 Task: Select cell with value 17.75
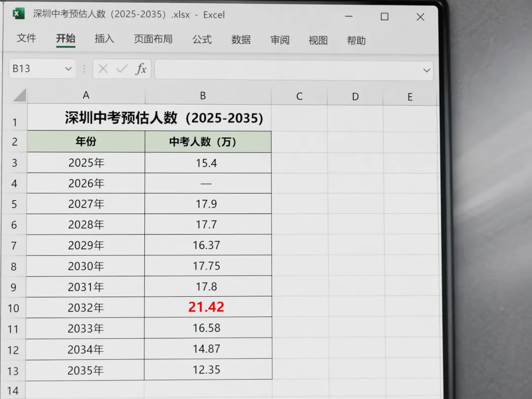point(208,266)
